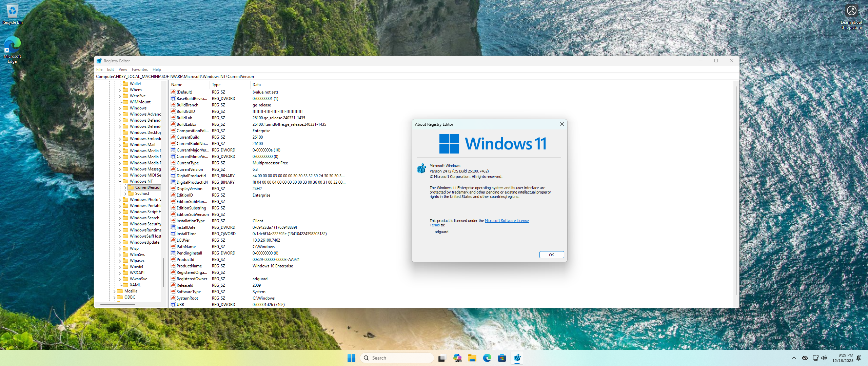Click the tree pane horizontal scrollbar
Image resolution: width=868 pixels, height=366 pixels.
(118, 305)
